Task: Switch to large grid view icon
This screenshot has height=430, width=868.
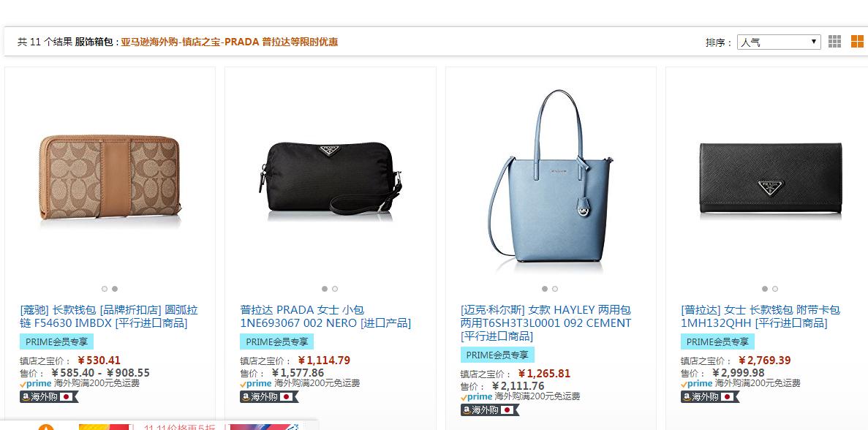Action: (x=857, y=42)
